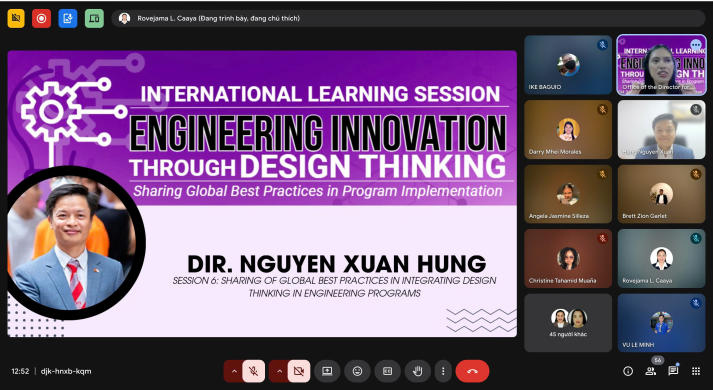
Task: Click the presenter avatar in top bar
Action: coord(124,18)
